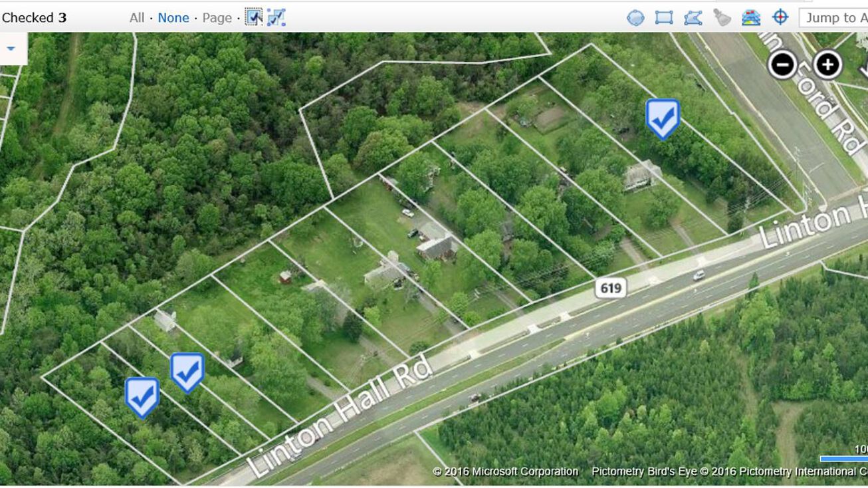The height and width of the screenshot is (488, 868).
Task: Toggle the second lower-left parcel checkmark
Action: (187, 372)
